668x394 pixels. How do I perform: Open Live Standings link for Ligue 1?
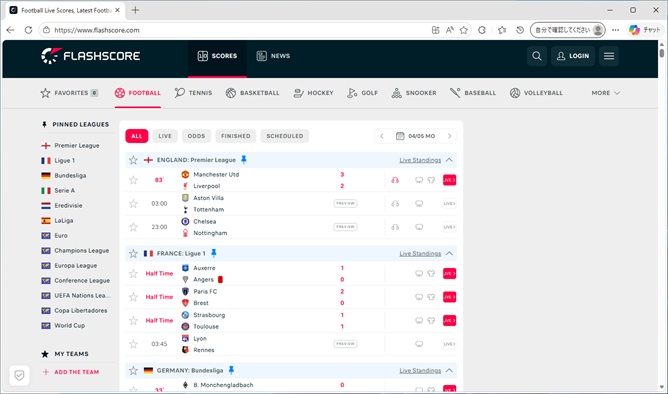(x=420, y=254)
